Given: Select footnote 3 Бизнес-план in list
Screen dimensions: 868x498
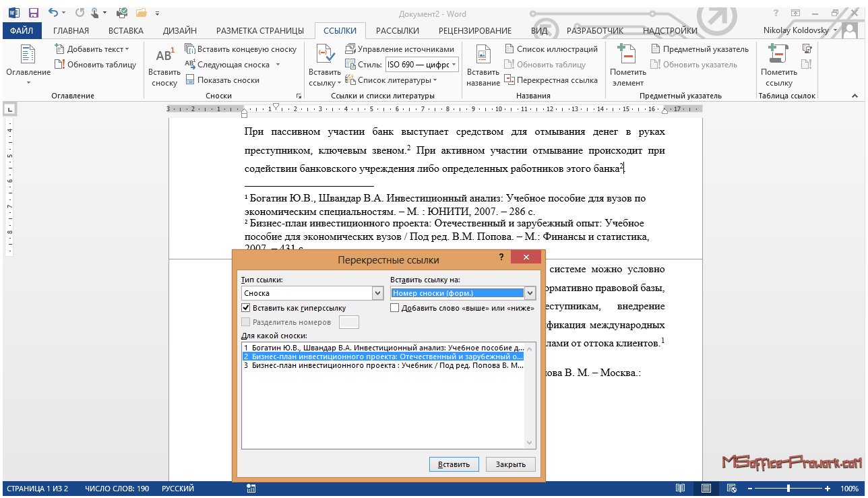Looking at the screenshot, I should (383, 365).
